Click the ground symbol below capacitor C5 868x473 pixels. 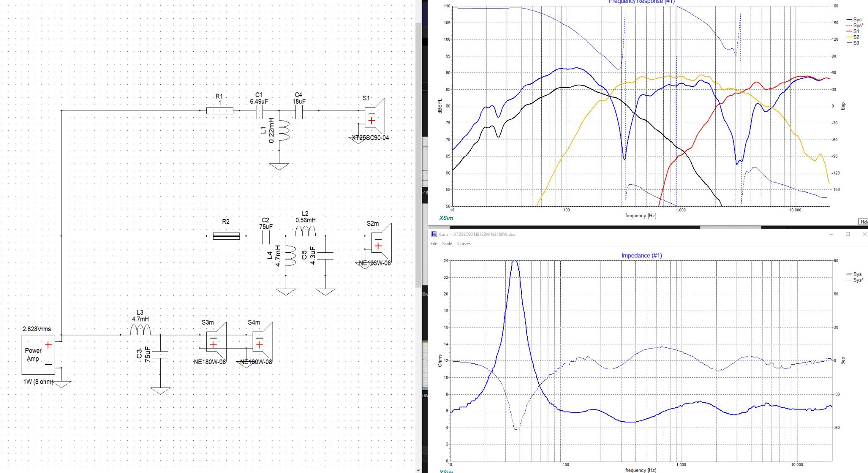[325, 292]
